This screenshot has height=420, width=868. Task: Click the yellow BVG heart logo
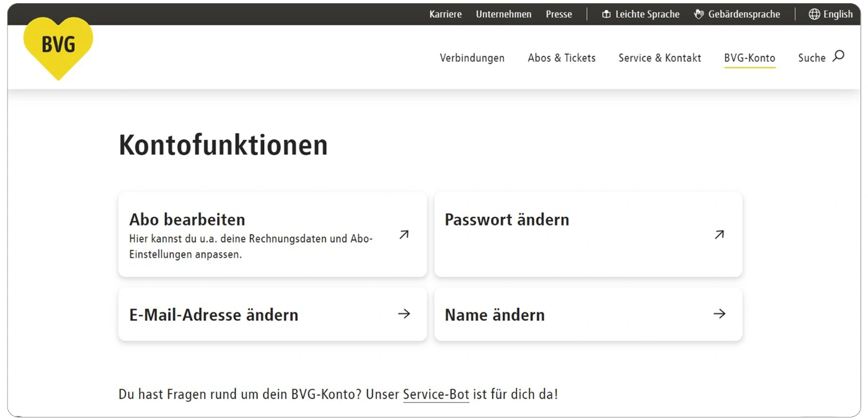58,48
